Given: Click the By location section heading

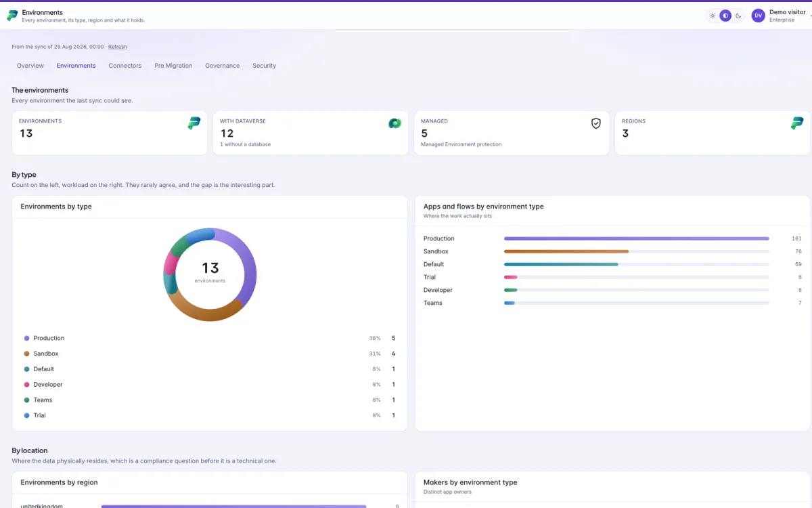Looking at the screenshot, I should point(29,450).
